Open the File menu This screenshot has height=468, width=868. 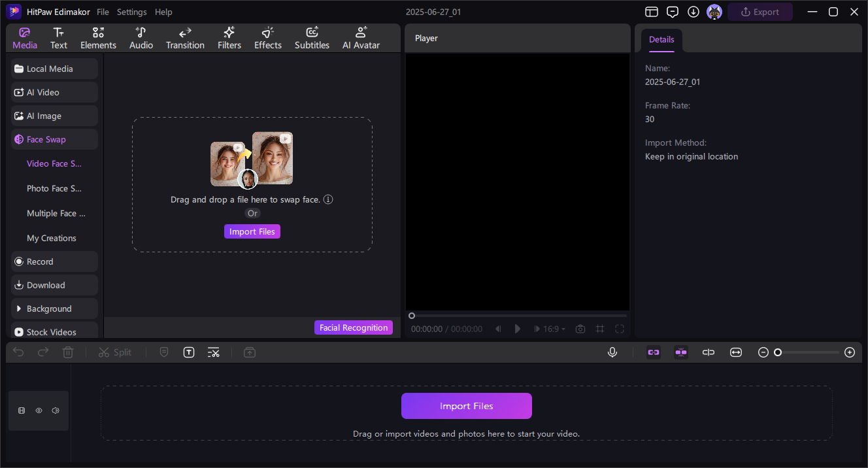pyautogui.click(x=103, y=12)
